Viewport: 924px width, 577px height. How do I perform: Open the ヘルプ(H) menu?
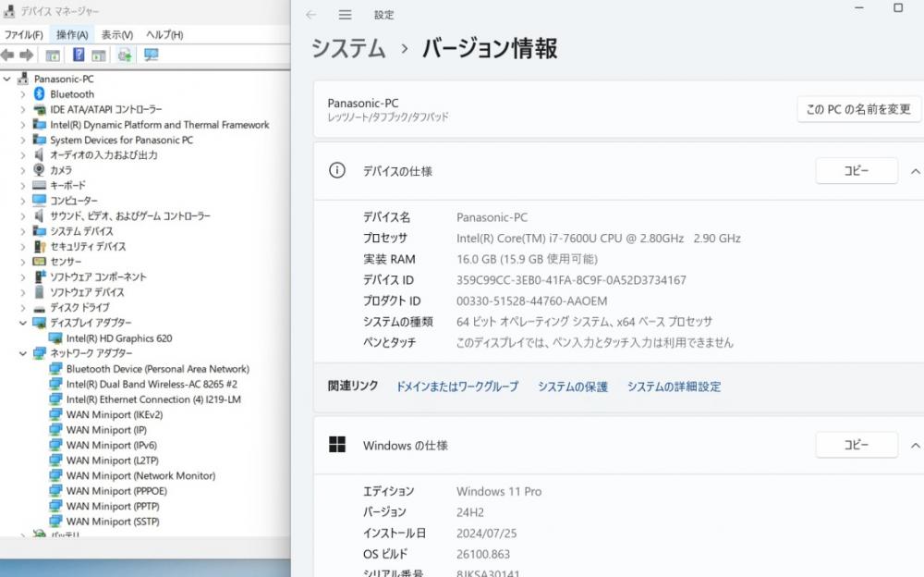[164, 35]
